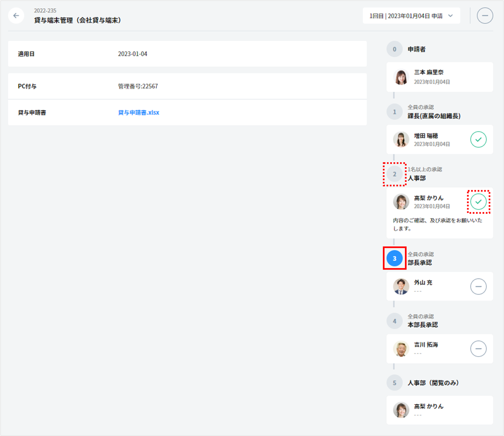Click 外山 充's avatar photo
Screen dimensions: 504x436
401,287
